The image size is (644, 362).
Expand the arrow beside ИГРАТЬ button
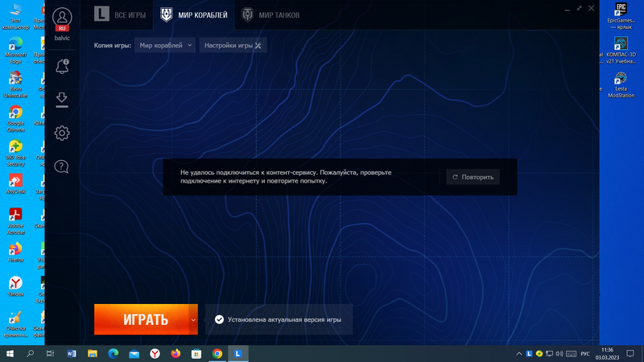click(193, 319)
